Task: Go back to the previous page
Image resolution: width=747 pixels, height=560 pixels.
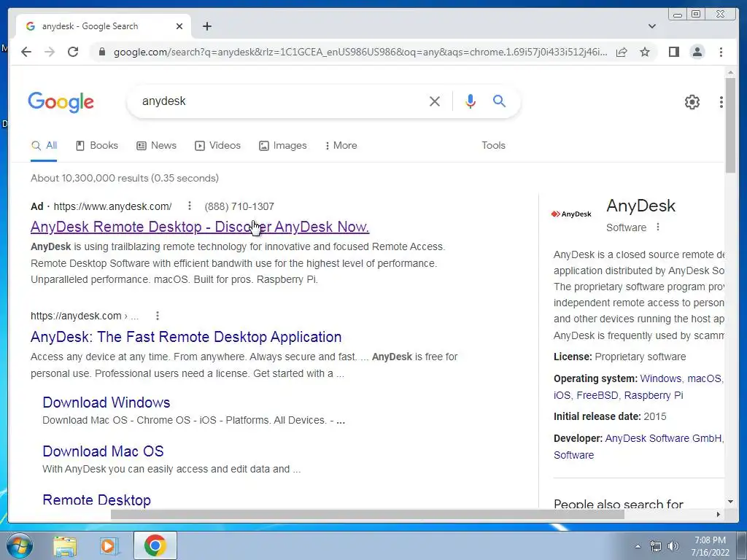Action: point(26,52)
